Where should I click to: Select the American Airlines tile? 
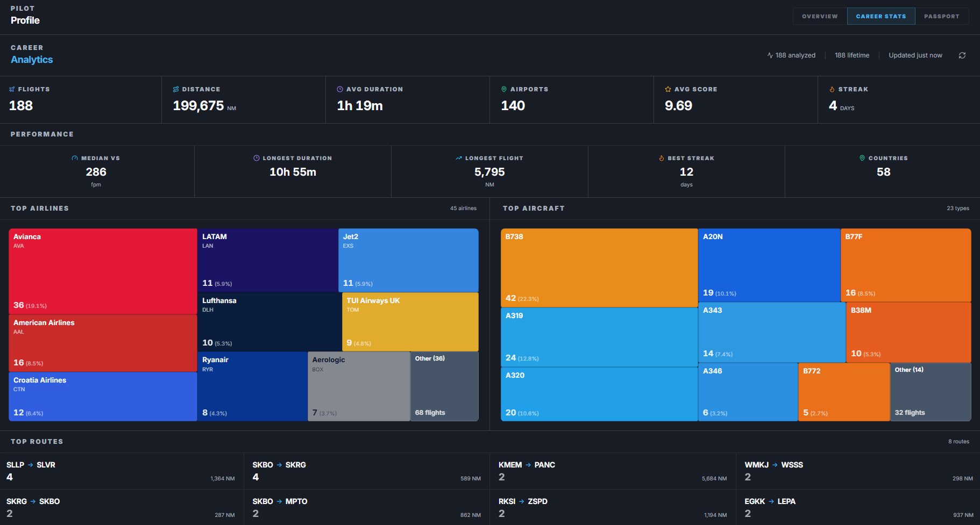(x=103, y=343)
